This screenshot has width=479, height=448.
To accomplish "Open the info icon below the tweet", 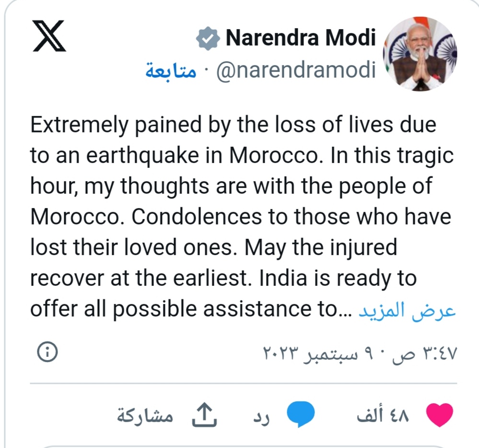I will pos(47,353).
